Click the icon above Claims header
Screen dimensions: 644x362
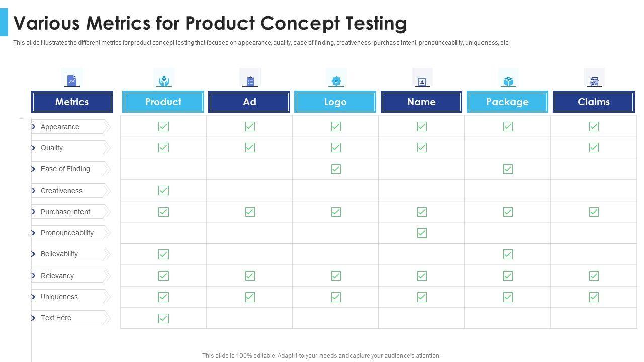(x=594, y=81)
